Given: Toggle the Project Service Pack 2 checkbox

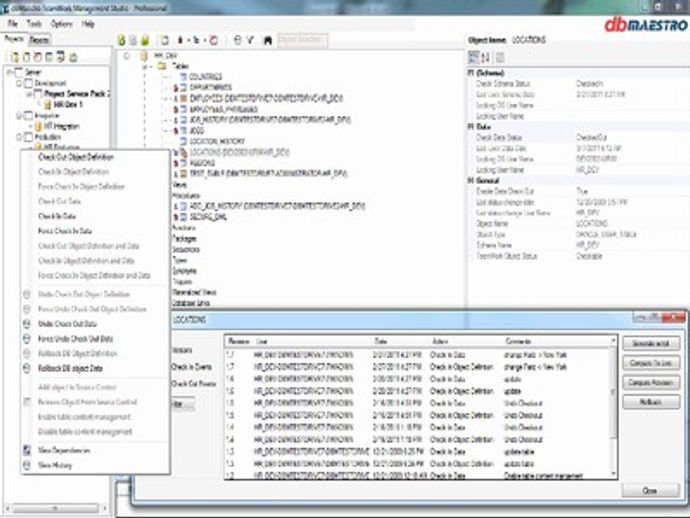Looking at the screenshot, I should [38, 94].
